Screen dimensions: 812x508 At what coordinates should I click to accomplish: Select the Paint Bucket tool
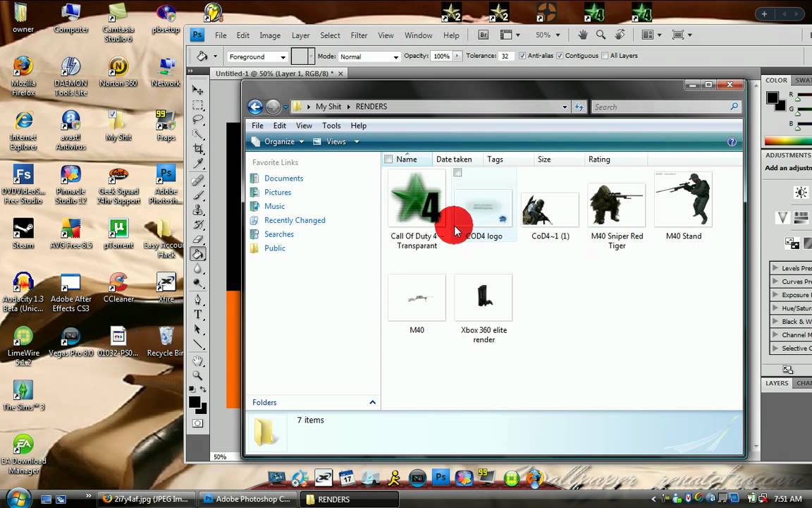point(197,254)
